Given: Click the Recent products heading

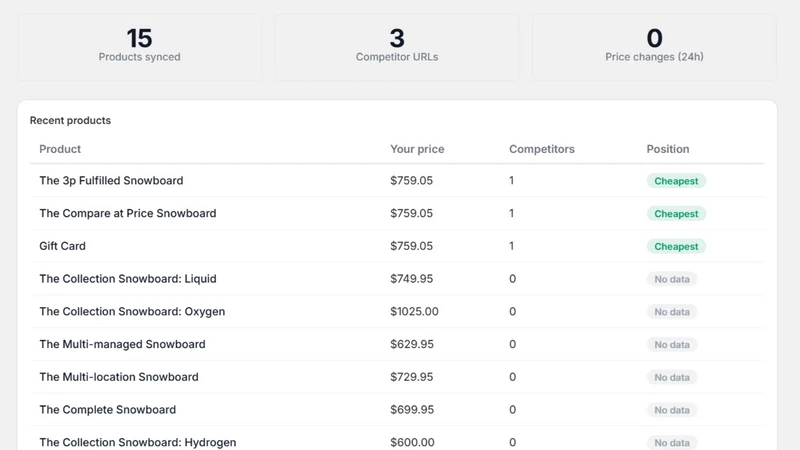Looking at the screenshot, I should click(x=70, y=120).
